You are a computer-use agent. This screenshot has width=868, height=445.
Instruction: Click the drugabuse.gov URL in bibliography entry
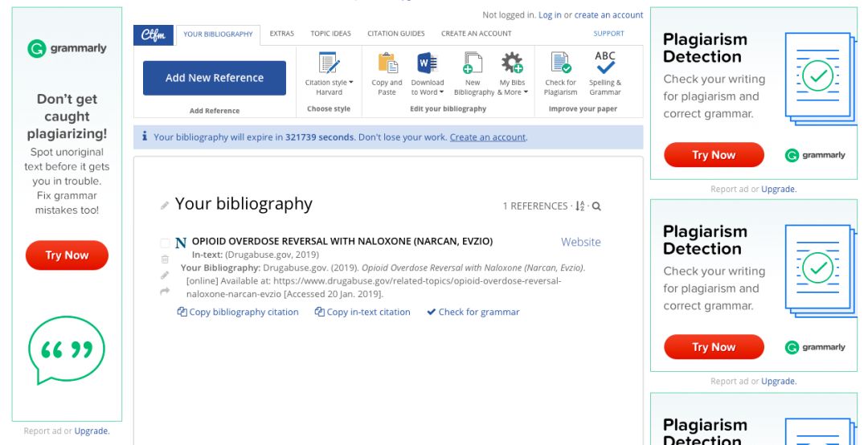click(374, 288)
